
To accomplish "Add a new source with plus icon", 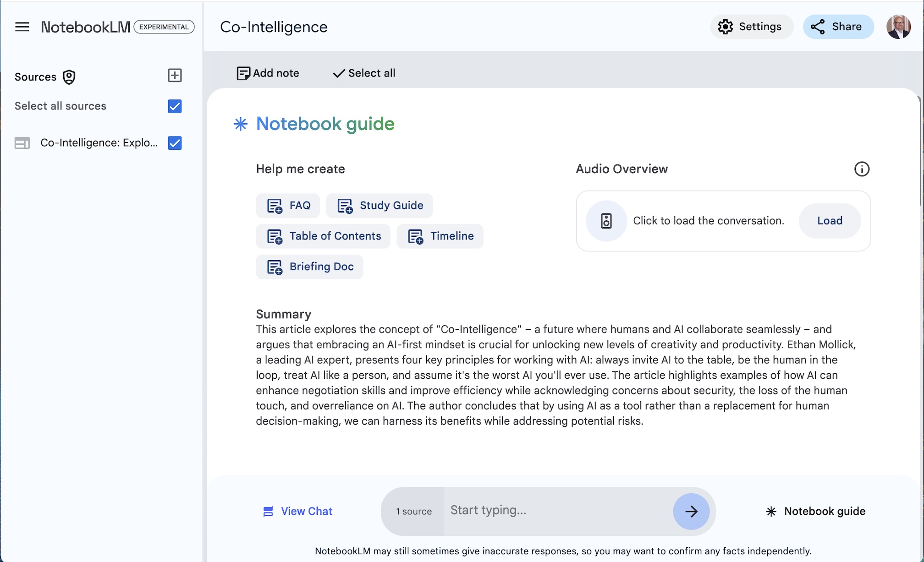I will tap(175, 75).
